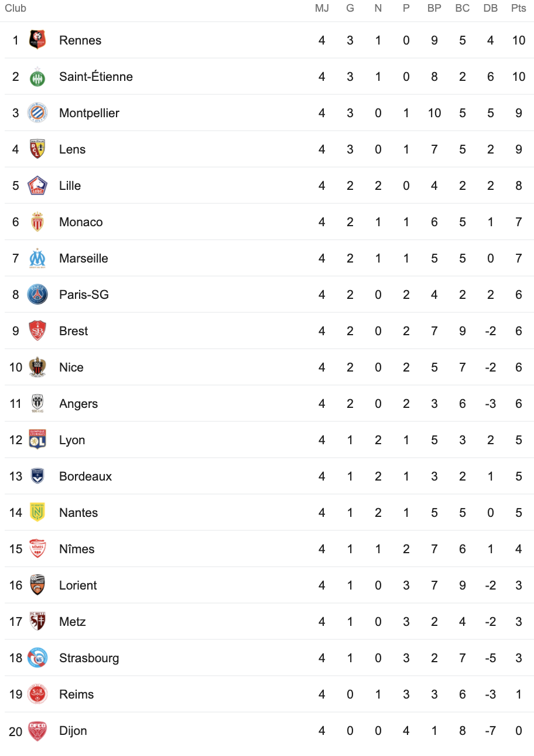Select the Nantes yellow crest
The width and height of the screenshot is (534, 756).
[x=37, y=512]
